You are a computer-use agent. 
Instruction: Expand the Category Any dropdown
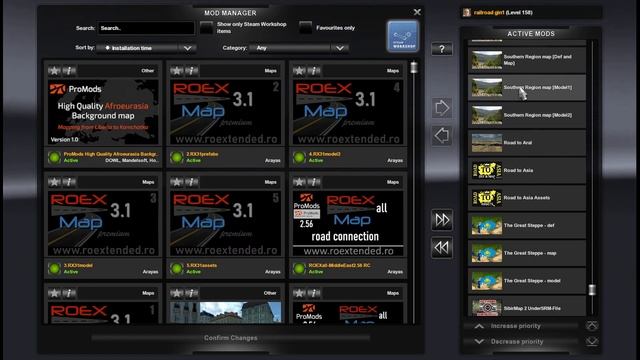(299, 48)
